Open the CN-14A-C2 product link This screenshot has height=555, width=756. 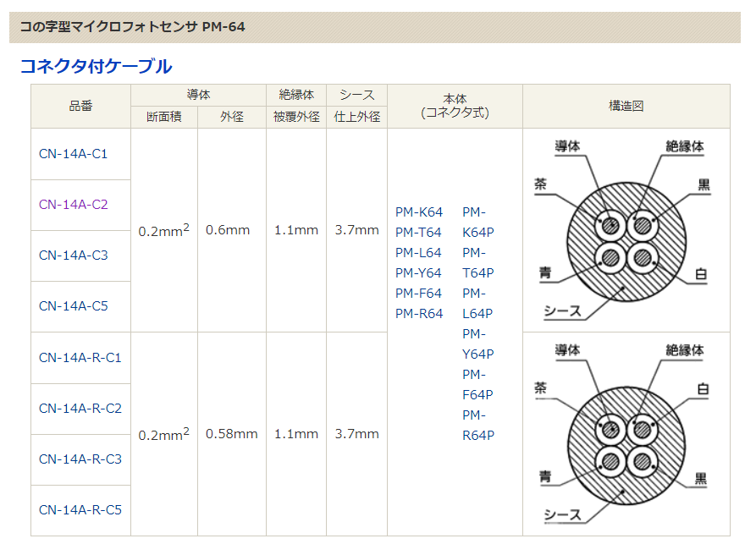coord(74,204)
